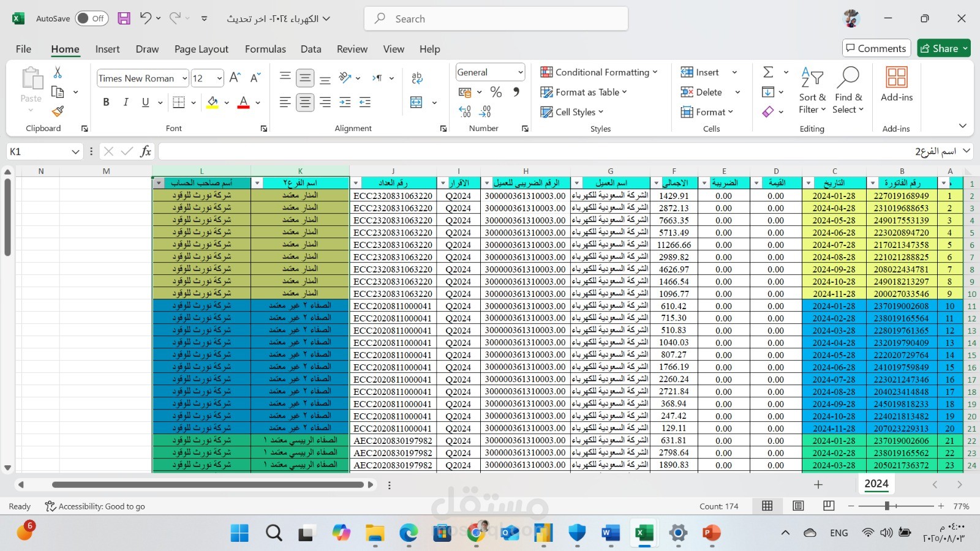Increase decimal places

[465, 111]
